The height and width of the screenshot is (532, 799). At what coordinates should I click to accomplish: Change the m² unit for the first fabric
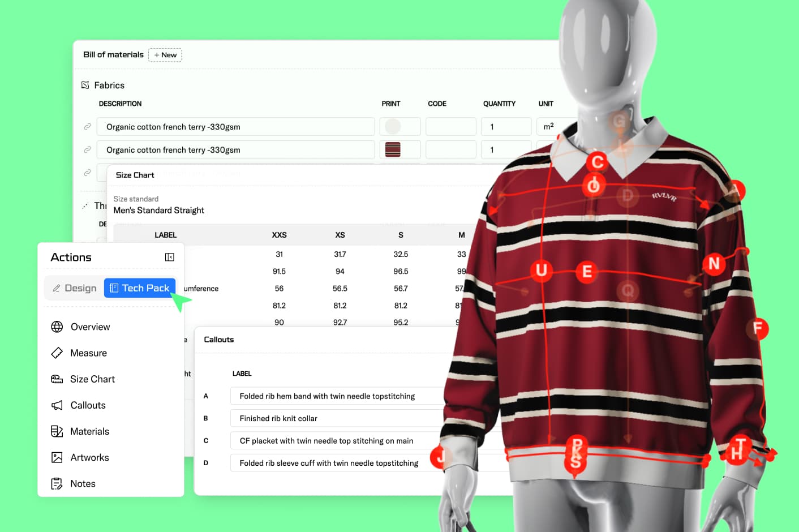click(x=547, y=126)
